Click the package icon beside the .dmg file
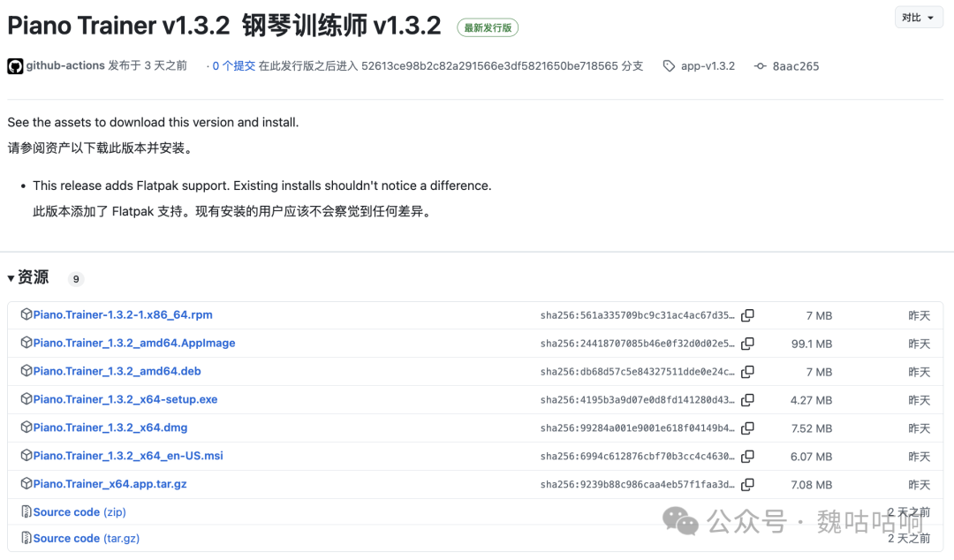The image size is (954, 560). tap(26, 427)
